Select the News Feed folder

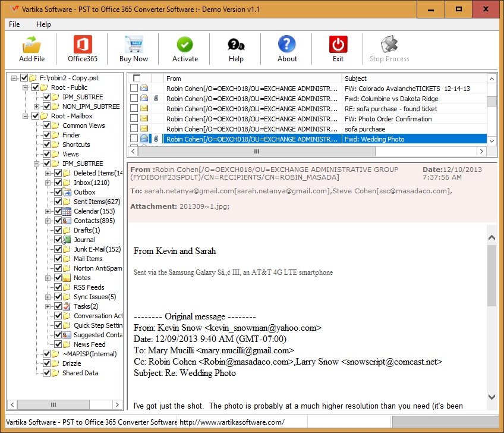89,344
